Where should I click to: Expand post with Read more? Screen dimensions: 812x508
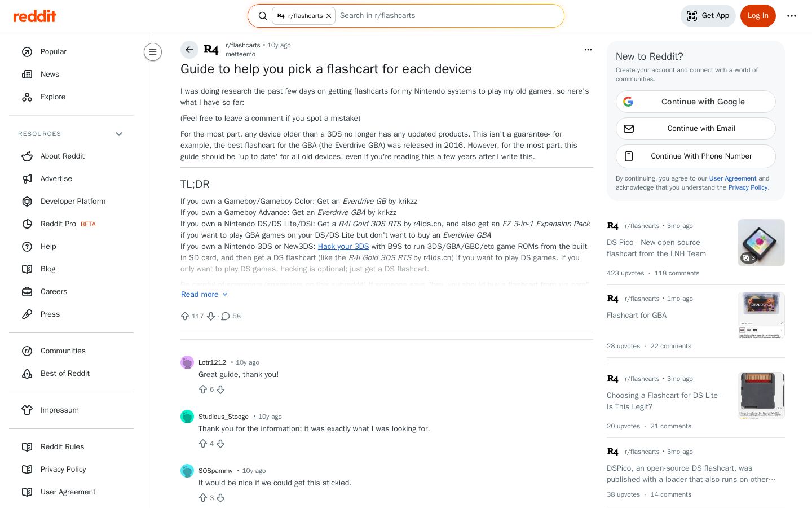click(204, 294)
